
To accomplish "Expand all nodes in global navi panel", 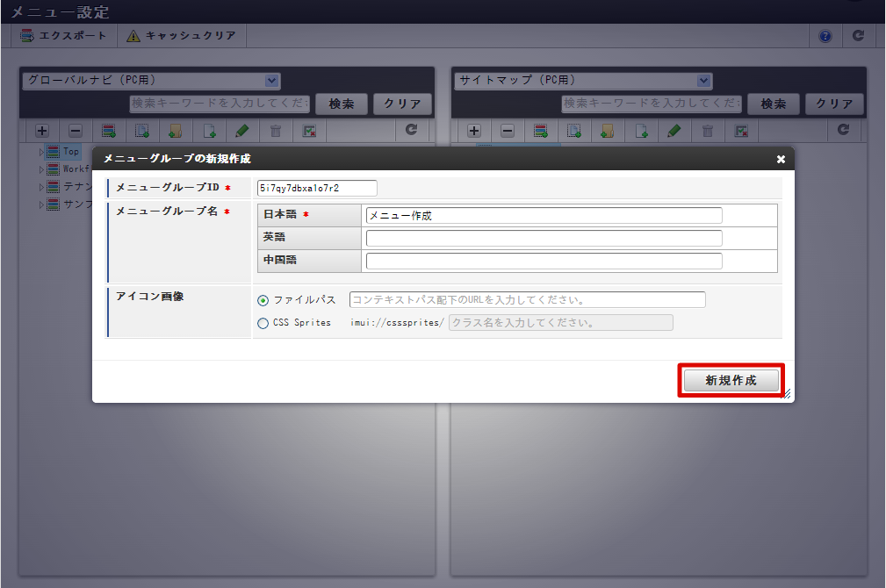I will click(x=42, y=131).
